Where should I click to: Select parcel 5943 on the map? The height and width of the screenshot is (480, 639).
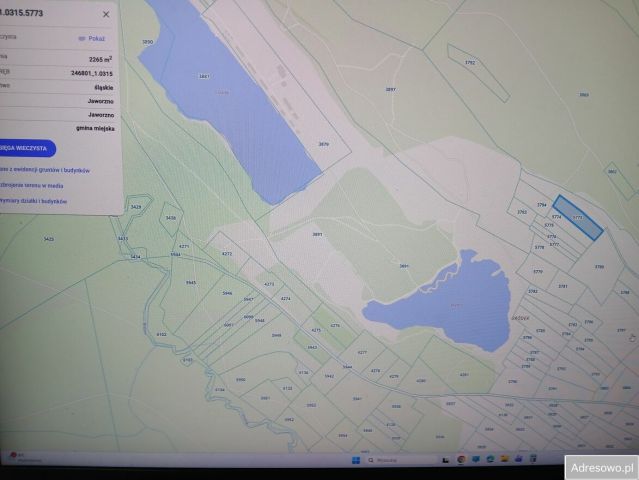pos(312,348)
